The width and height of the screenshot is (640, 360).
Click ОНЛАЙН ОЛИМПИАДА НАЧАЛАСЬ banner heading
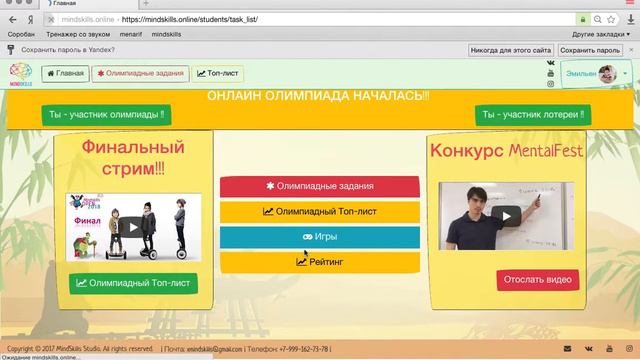[318, 96]
